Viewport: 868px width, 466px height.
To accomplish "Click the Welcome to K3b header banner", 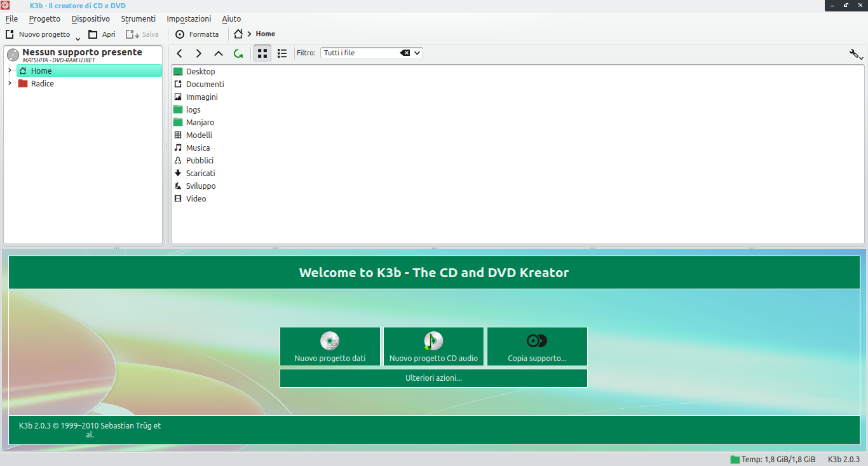I will click(434, 273).
